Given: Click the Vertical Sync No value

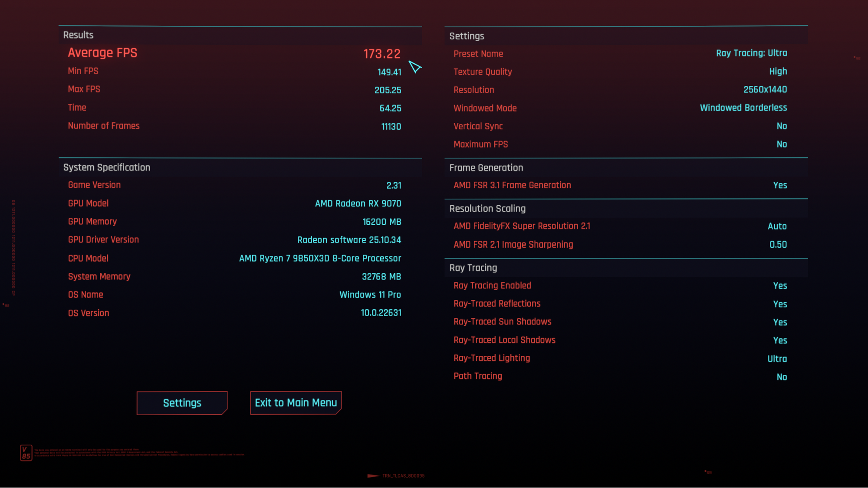Looking at the screenshot, I should [781, 126].
